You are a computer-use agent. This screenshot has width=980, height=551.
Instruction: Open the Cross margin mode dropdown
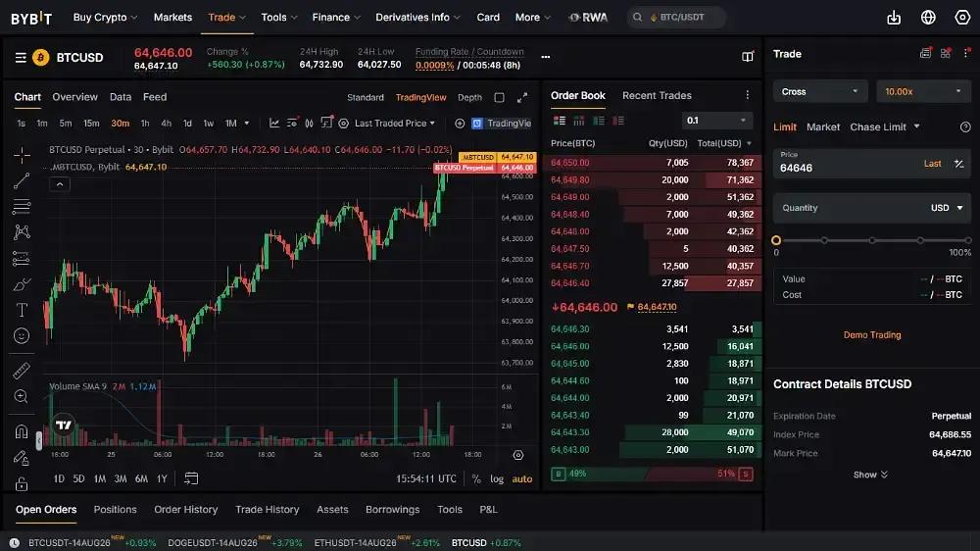click(818, 91)
